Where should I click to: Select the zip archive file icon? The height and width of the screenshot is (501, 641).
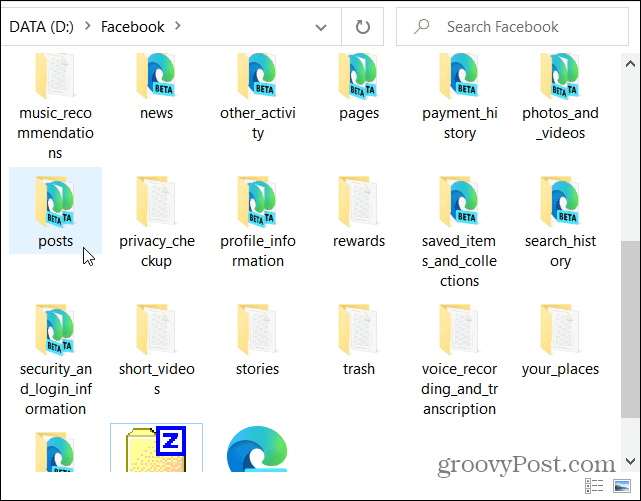(156, 449)
